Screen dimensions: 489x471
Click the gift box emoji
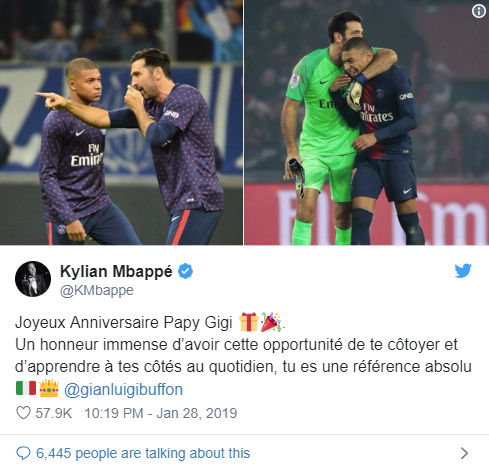249,322
